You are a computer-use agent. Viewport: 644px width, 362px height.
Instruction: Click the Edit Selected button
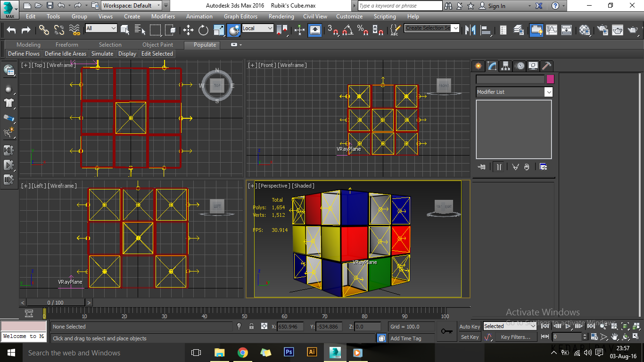tap(157, 54)
